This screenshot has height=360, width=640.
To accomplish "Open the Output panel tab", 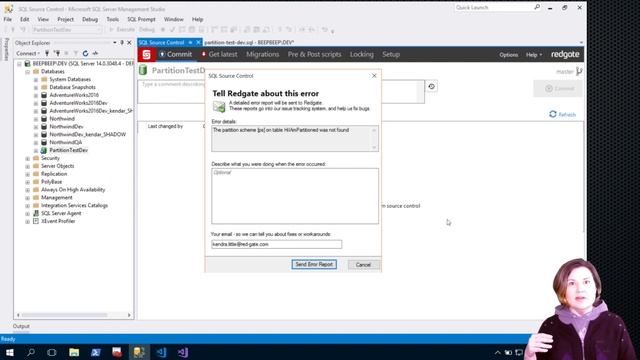I will click(21, 326).
